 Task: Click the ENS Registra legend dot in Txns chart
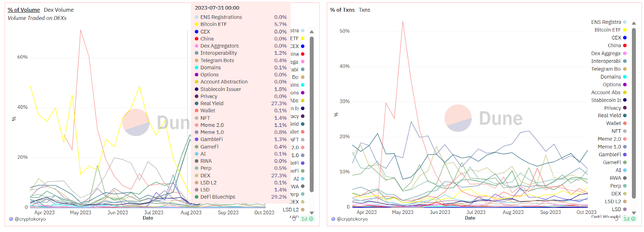point(625,22)
